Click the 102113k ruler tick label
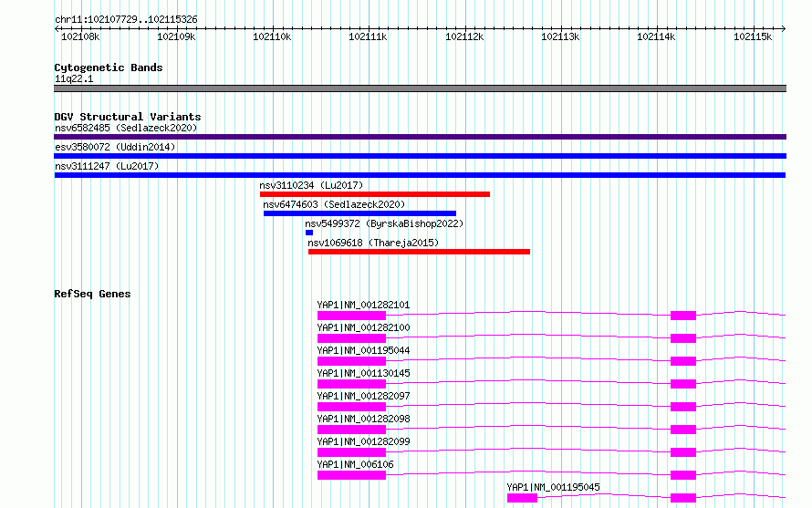 [560, 36]
